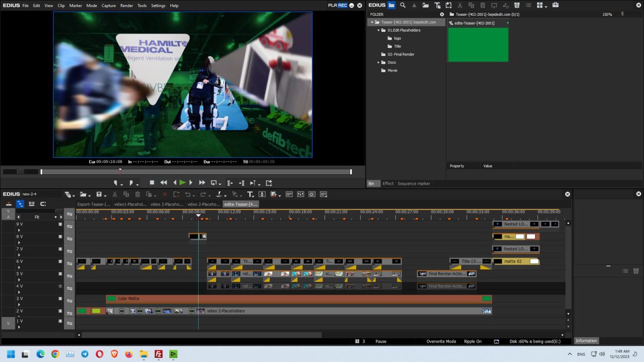The width and height of the screenshot is (644, 362).
Task: Adjust the Bin thumbnail size slider
Action: pos(622,14)
